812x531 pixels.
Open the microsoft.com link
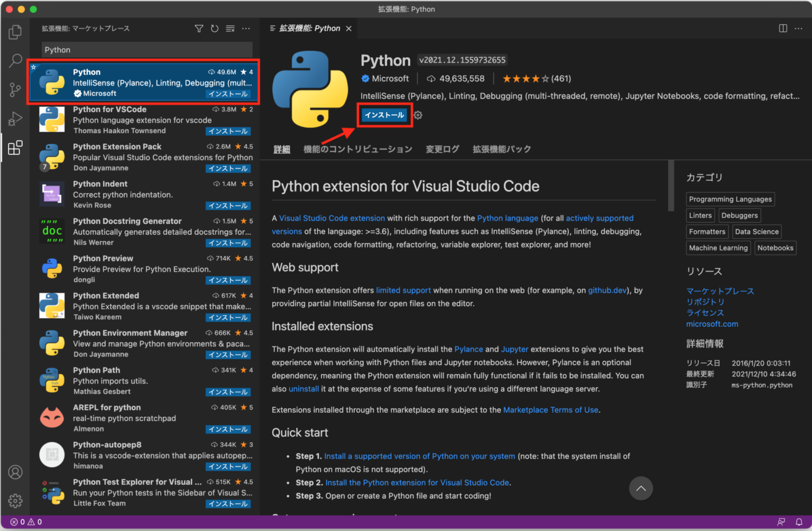tap(712, 324)
